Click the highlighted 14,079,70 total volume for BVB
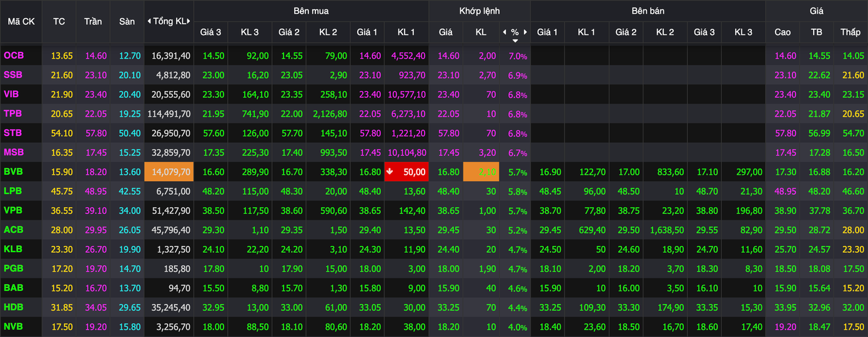 coord(169,172)
